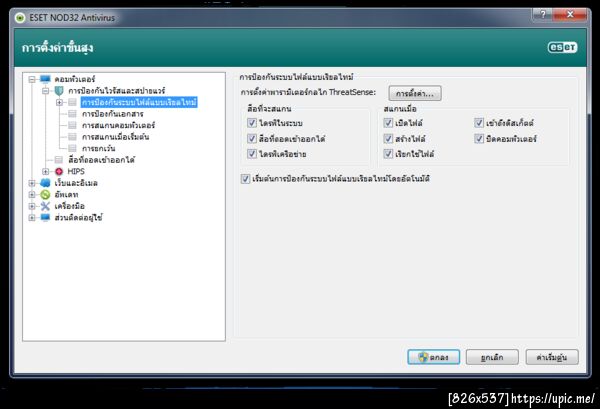Screen dimensions: 600x409
Task: Toggle the เข้าถึงดิสเก็ตต์ checkbox
Action: (x=479, y=123)
